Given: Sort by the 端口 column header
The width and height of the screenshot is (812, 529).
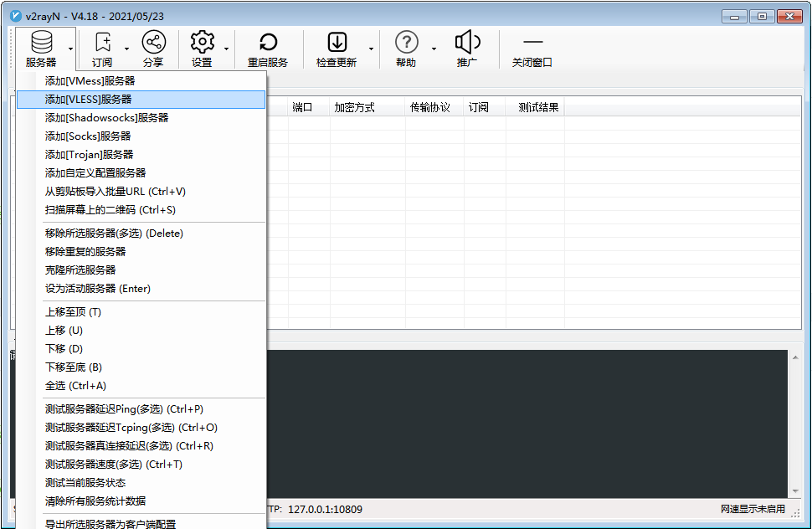Looking at the screenshot, I should coord(309,107).
